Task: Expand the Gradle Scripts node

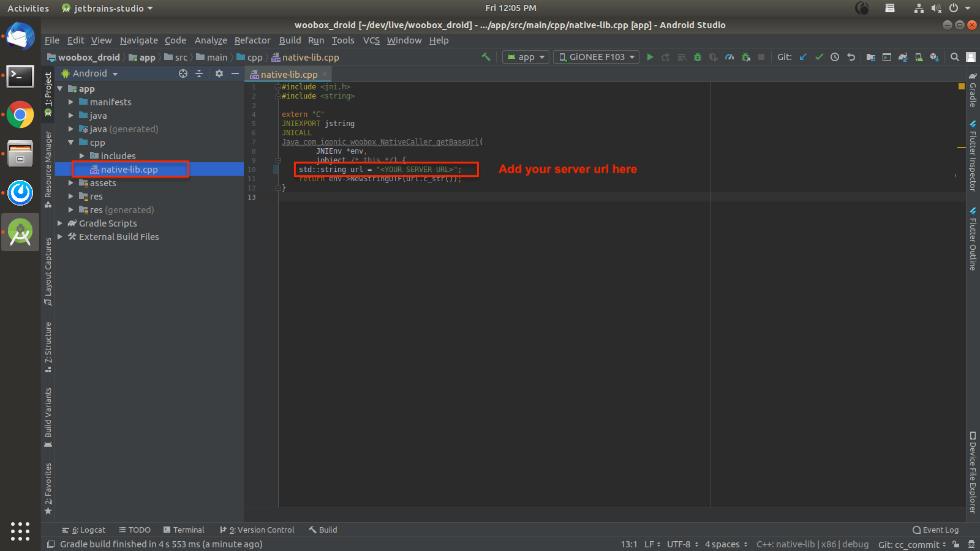Action: 60,223
